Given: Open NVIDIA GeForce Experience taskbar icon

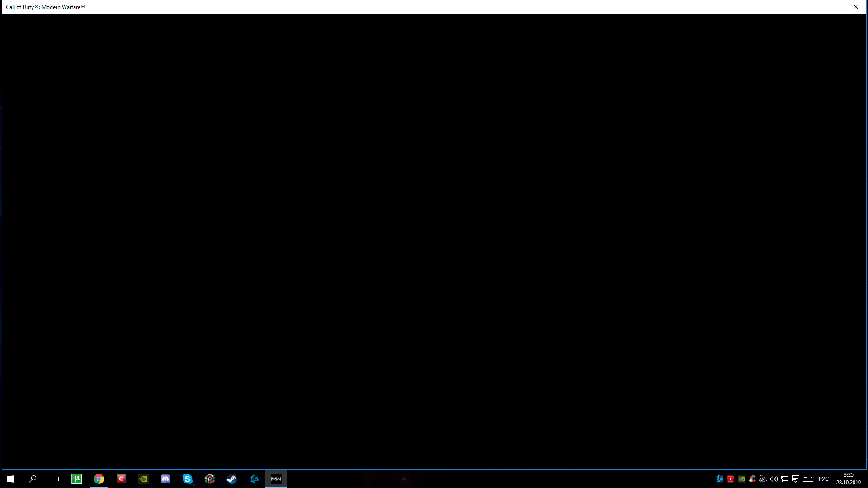Looking at the screenshot, I should tap(143, 479).
